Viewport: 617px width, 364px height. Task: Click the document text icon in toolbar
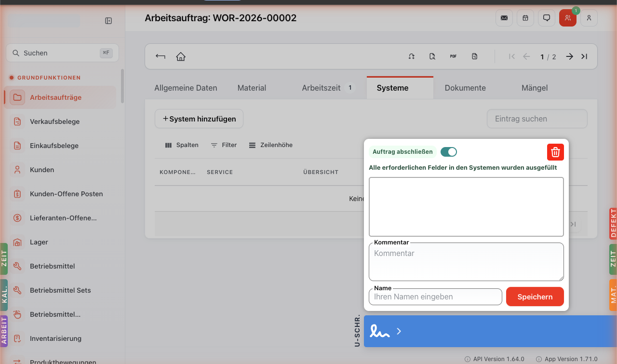pos(475,56)
